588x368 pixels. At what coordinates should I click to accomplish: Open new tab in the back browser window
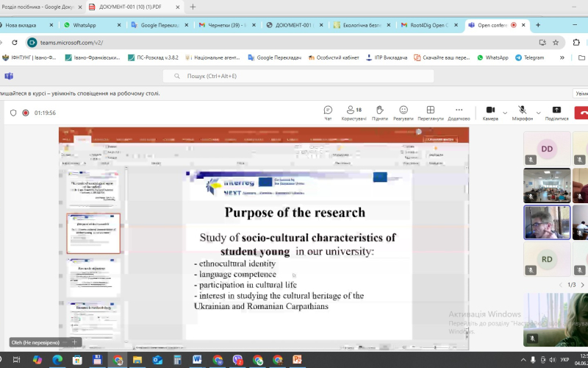[193, 7]
